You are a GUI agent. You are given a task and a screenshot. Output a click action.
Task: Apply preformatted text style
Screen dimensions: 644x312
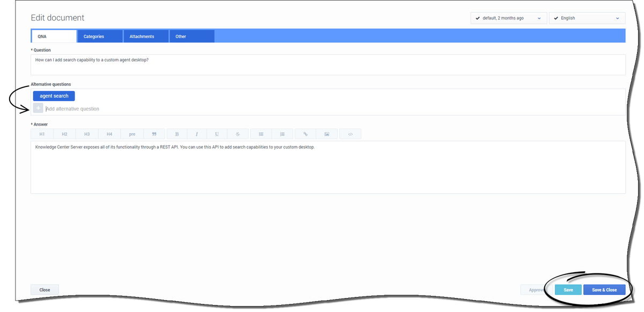click(132, 134)
